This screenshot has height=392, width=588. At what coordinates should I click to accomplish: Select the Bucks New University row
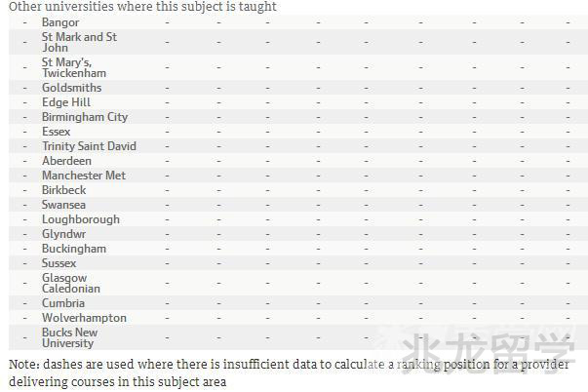point(70,337)
